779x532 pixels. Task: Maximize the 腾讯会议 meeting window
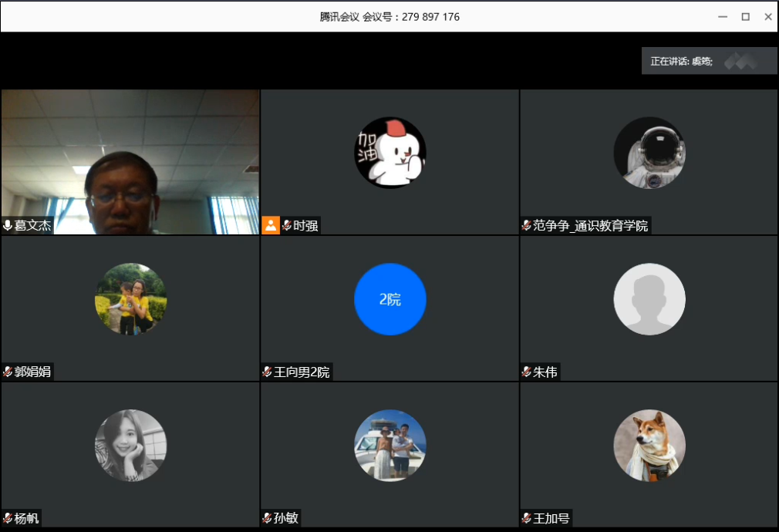[x=745, y=16]
